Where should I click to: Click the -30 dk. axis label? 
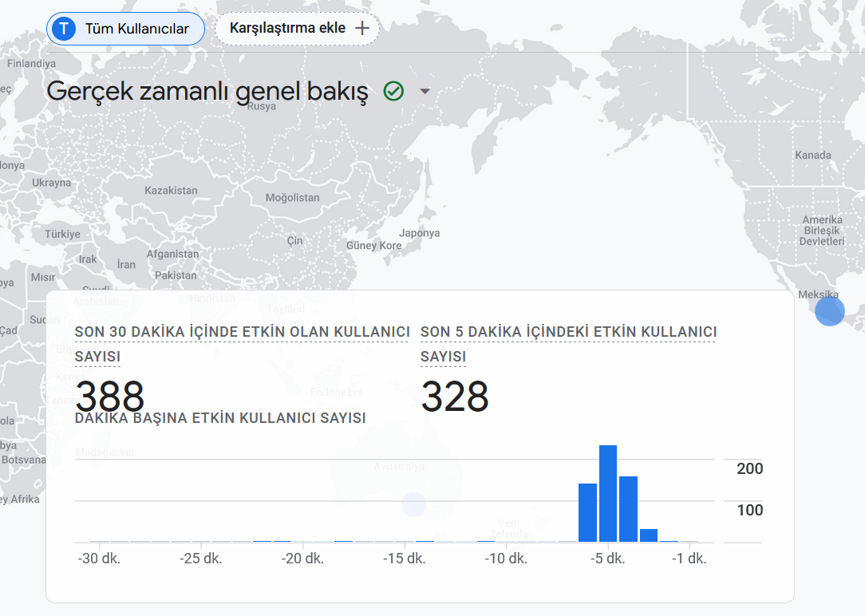[99, 558]
